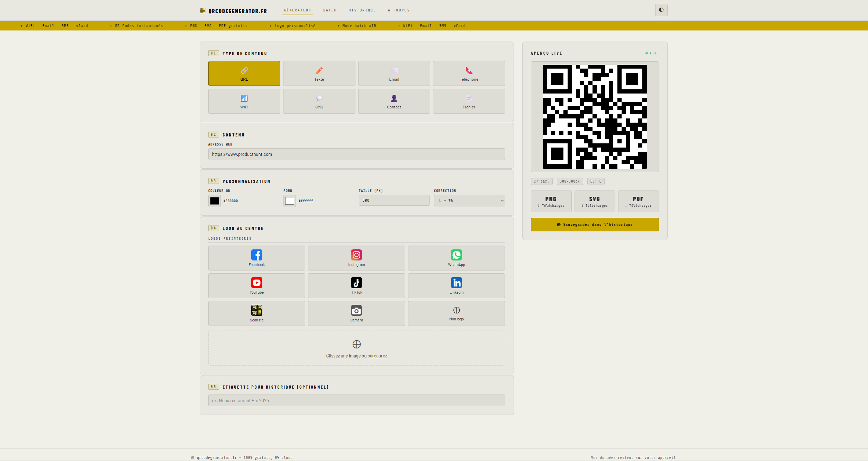Open the À propos tab
Image resolution: width=868 pixels, height=461 pixels.
pyautogui.click(x=399, y=10)
